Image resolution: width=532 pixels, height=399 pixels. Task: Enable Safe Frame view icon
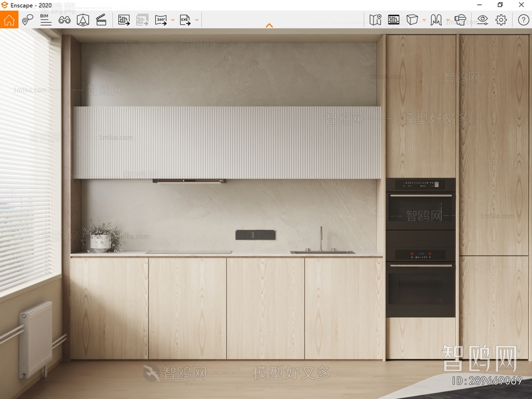coord(83,20)
